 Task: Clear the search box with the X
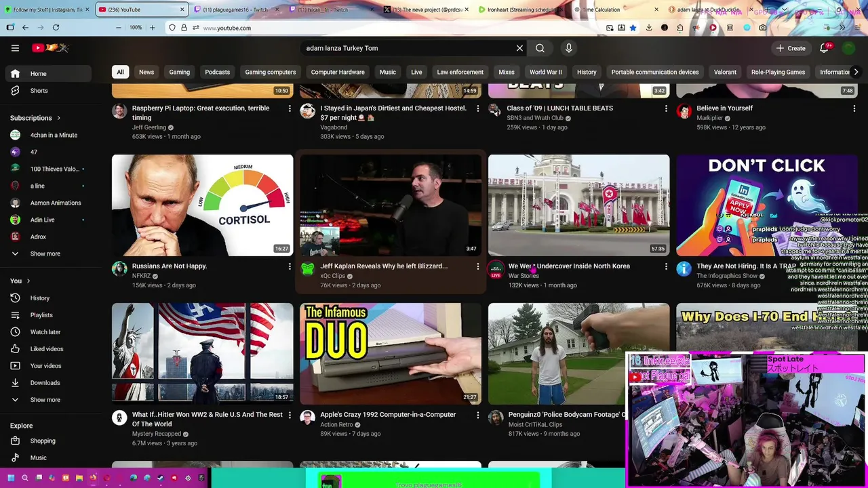coord(519,48)
